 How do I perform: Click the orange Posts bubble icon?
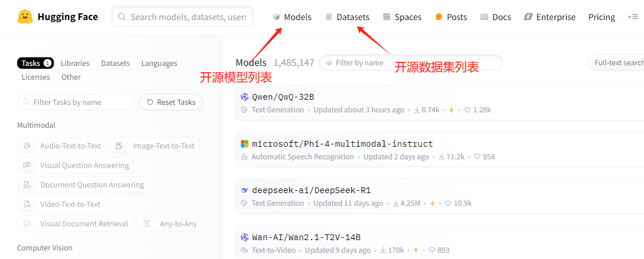[439, 17]
